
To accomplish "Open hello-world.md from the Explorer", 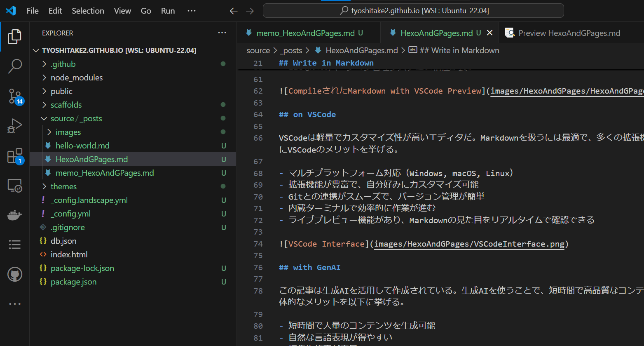I will click(x=82, y=146).
